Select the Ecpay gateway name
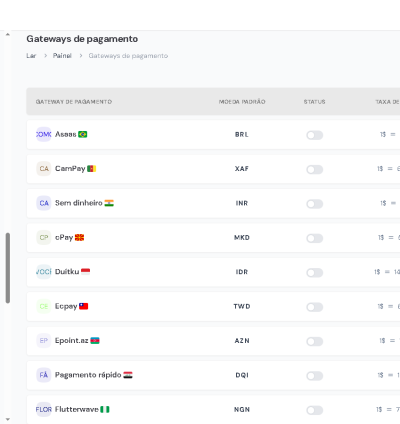400x424 pixels. [x=66, y=306]
